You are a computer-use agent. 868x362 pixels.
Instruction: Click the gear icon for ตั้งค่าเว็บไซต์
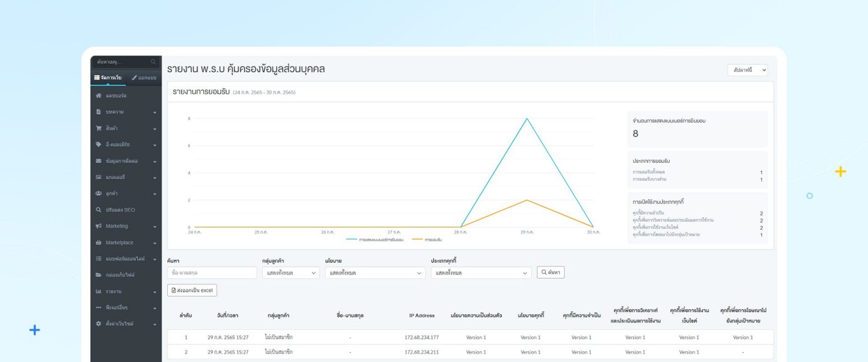click(98, 324)
